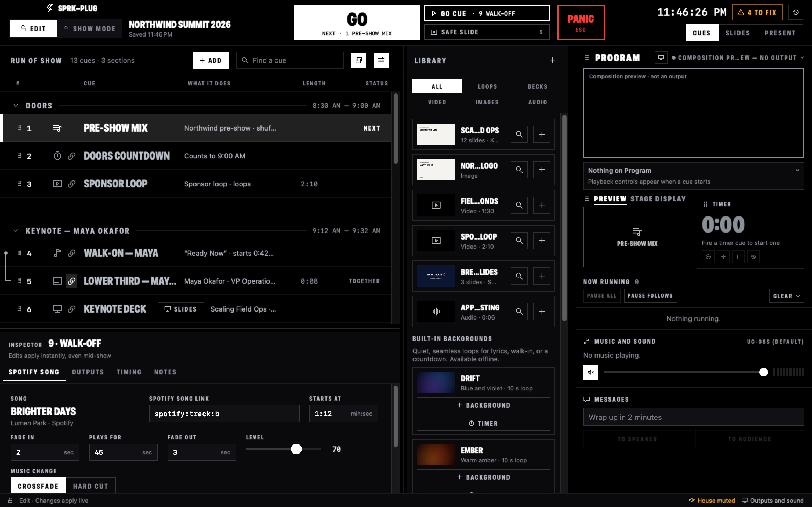Adjust the music volume slider handle
The image size is (812, 507).
click(763, 372)
